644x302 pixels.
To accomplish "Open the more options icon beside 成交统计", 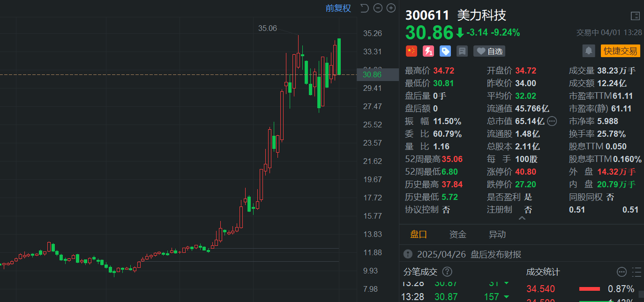I will [622, 272].
